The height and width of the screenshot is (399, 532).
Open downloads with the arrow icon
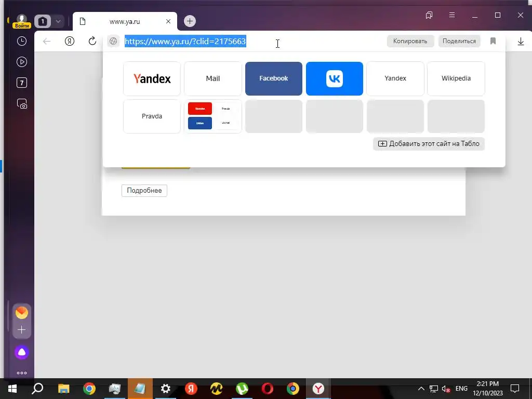(521, 42)
